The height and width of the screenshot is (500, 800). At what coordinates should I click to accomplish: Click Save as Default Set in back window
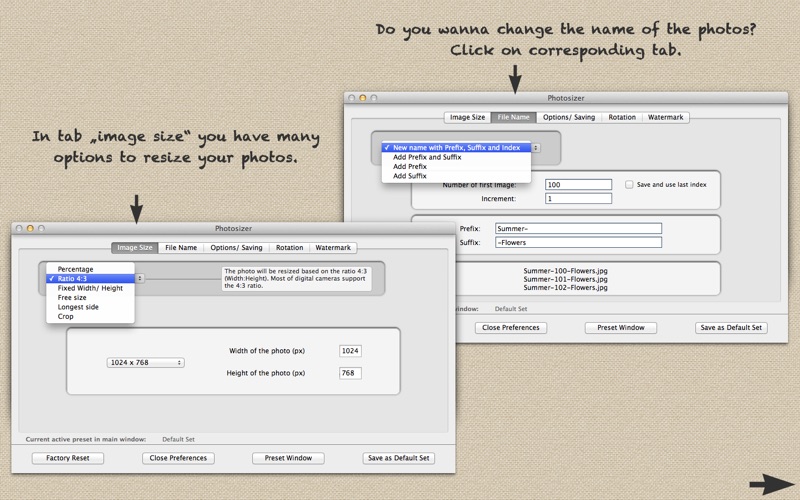tap(731, 328)
